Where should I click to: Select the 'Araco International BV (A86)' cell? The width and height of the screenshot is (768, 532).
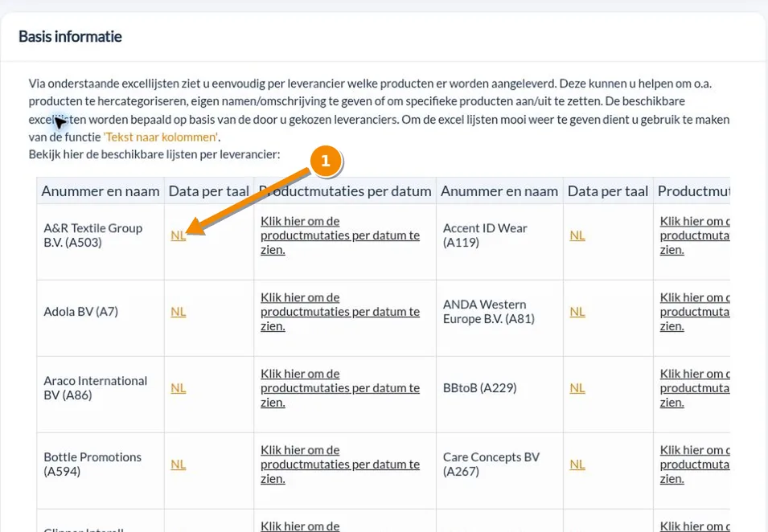point(101,395)
